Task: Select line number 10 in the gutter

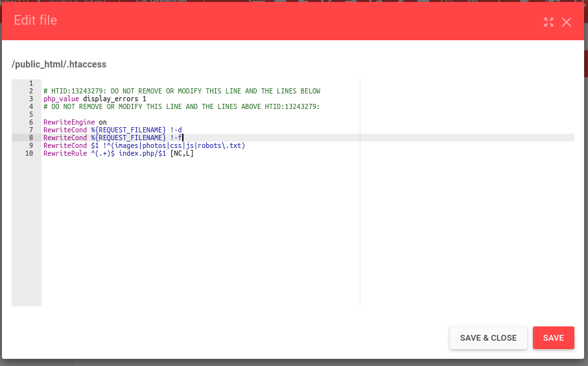Action: (29, 153)
